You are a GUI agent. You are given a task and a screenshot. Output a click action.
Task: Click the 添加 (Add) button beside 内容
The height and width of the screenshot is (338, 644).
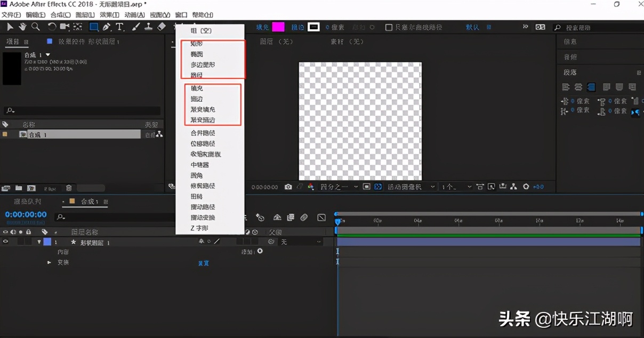260,251
